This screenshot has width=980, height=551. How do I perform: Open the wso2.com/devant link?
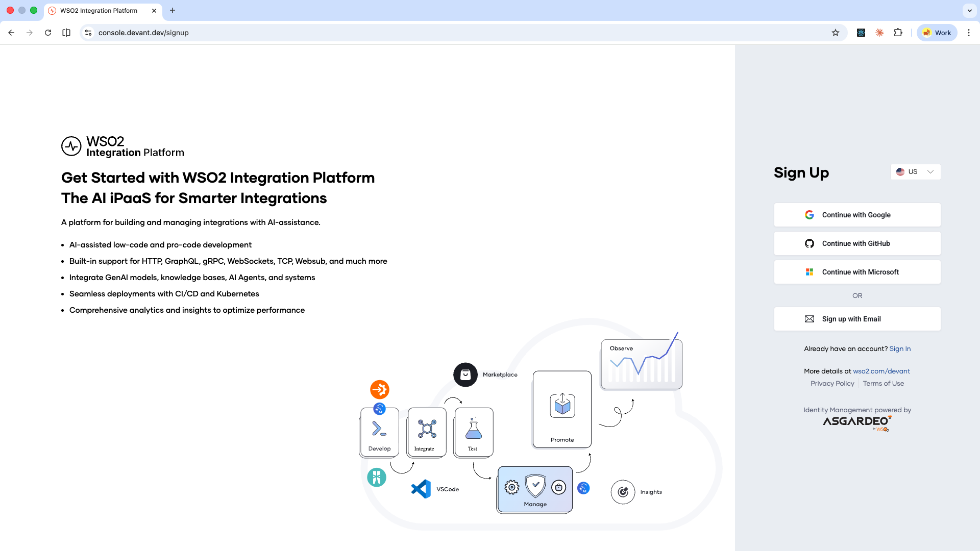coord(881,371)
